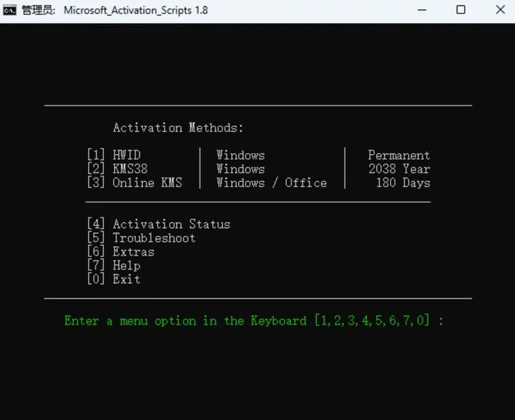
Task: Maximize the console window
Action: 460,10
